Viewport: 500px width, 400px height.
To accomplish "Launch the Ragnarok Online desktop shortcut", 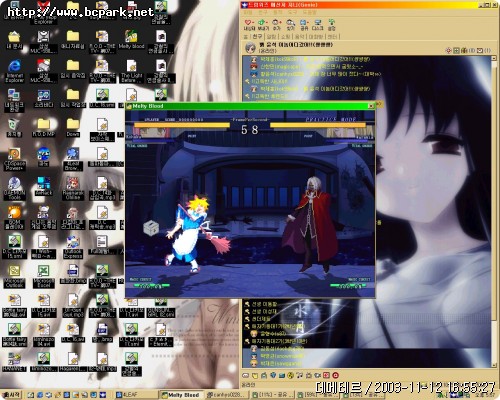I will (x=73, y=188).
